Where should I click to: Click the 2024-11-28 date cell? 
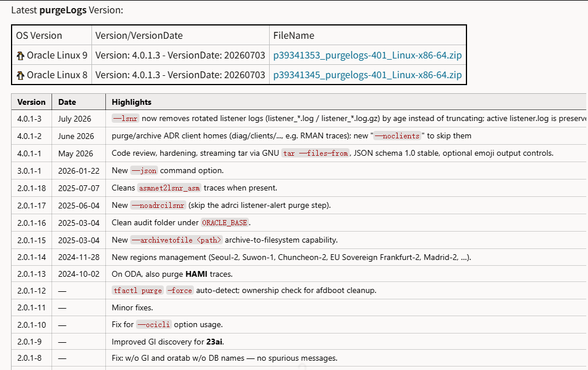[79, 257]
